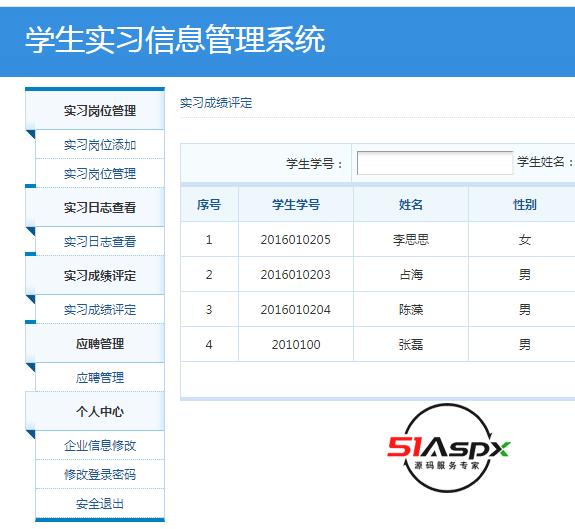
Task: Click the 学生学号 column header
Action: (296, 204)
